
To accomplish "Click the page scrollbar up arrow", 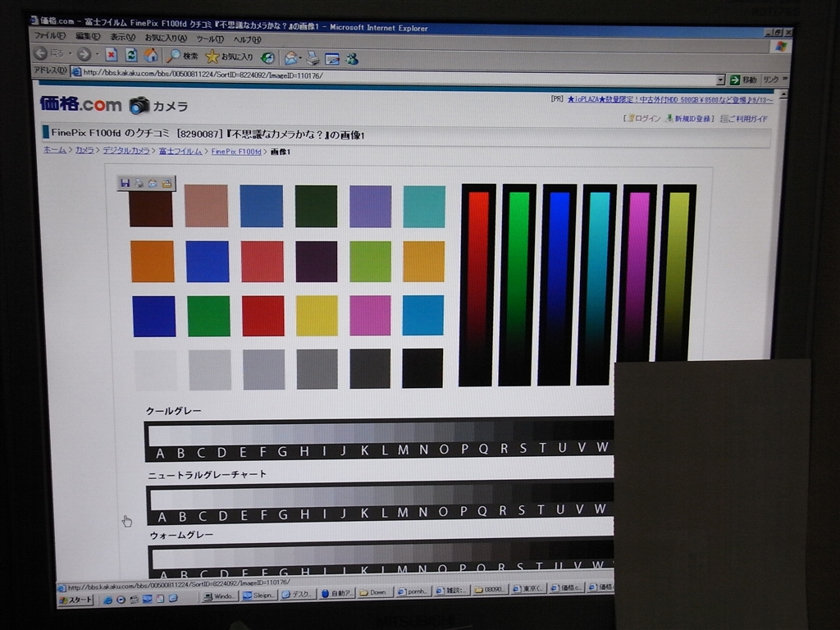I will click(783, 95).
